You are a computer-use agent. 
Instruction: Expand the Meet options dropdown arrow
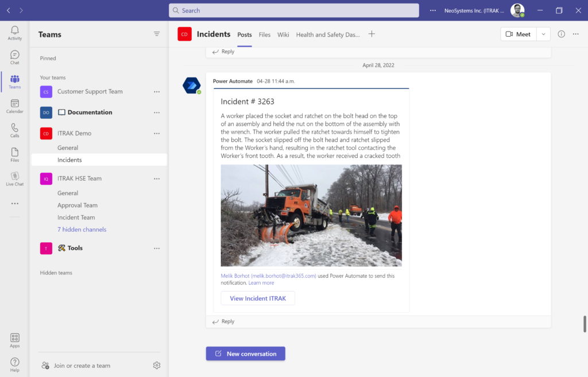click(x=543, y=34)
